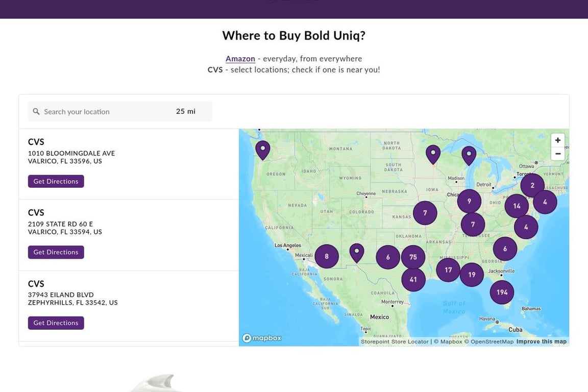
Task: Open the 2-store cluster near Toronto
Action: pos(532,185)
